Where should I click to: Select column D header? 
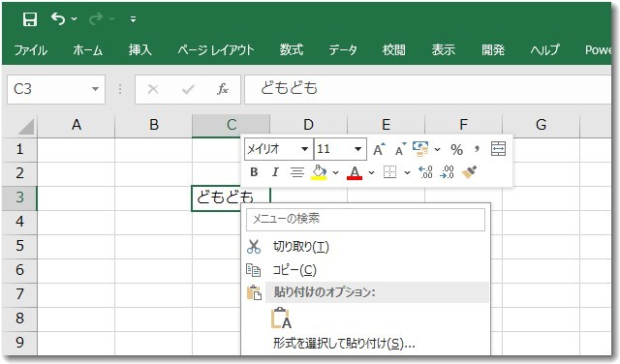[308, 125]
